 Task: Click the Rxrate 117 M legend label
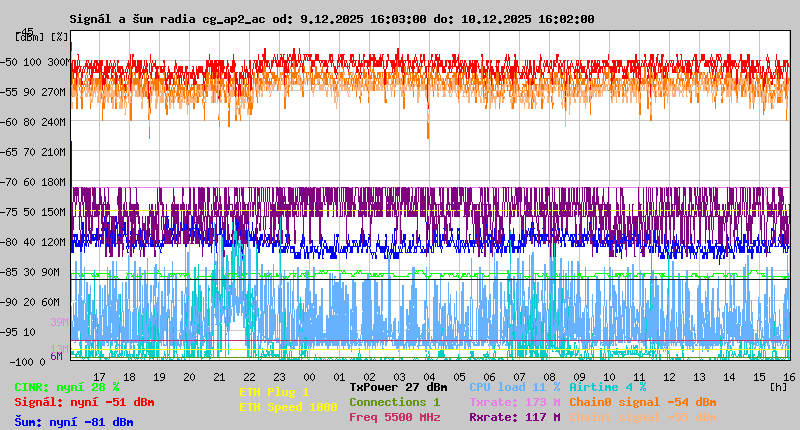[x=514, y=417]
